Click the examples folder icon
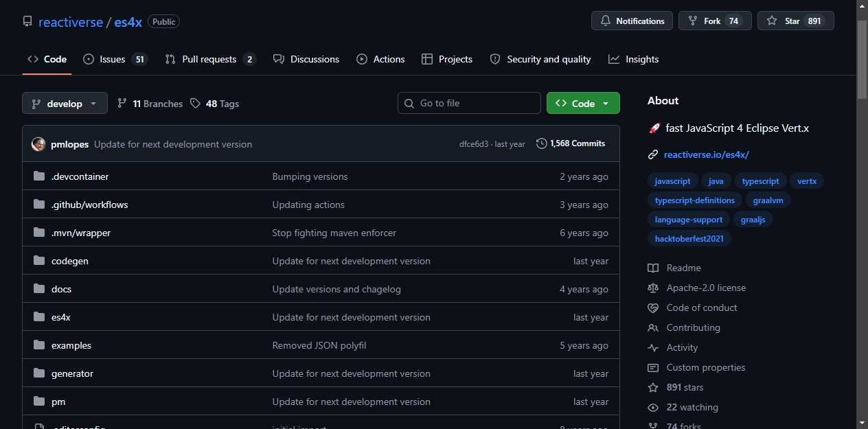 39,345
